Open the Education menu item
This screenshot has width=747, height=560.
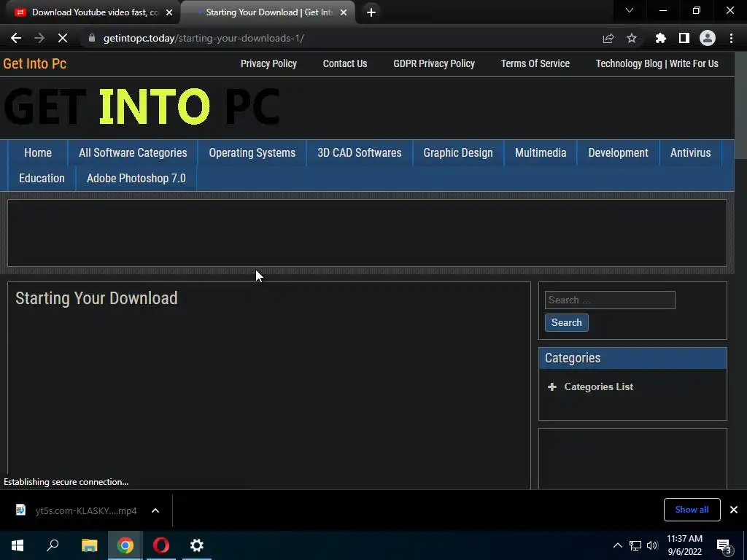42,179
